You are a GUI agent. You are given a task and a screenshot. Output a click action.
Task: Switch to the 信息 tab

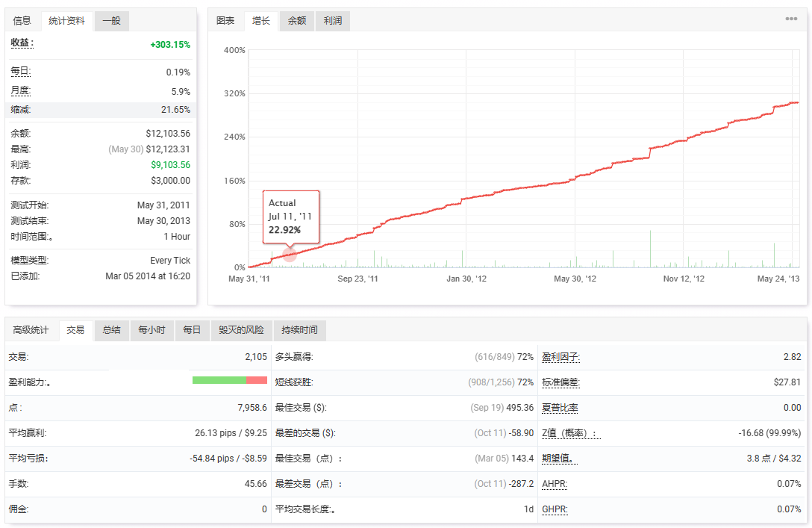tap(22, 21)
